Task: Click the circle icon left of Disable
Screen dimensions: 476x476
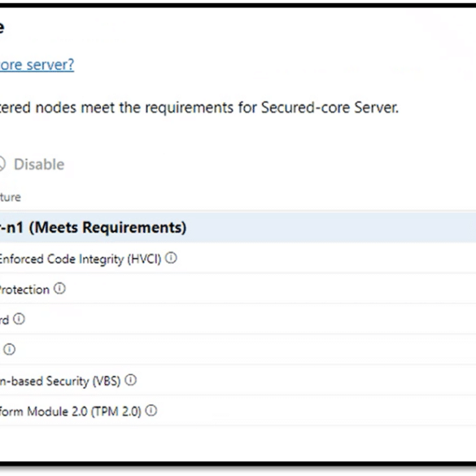Action: (x=2, y=164)
